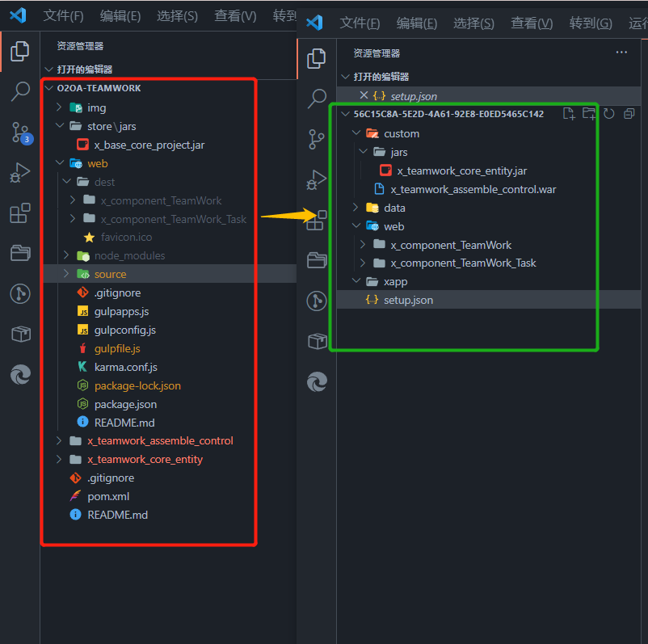The height and width of the screenshot is (644, 648).
Task: Open pom.xml in the explorer
Action: (x=108, y=496)
